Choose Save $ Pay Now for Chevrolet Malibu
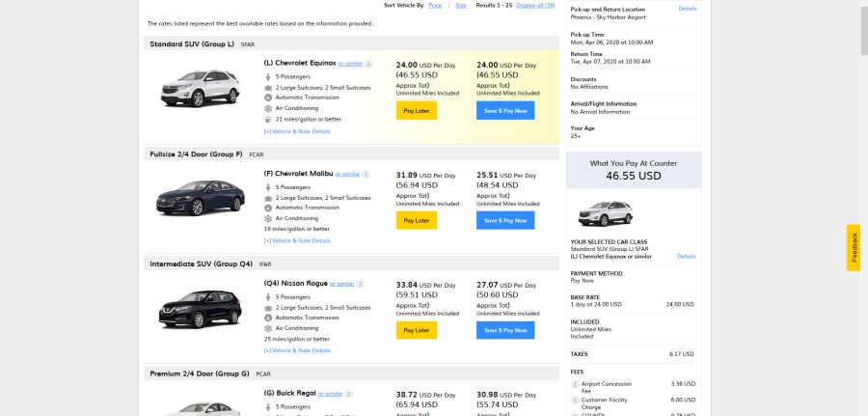 (x=505, y=220)
